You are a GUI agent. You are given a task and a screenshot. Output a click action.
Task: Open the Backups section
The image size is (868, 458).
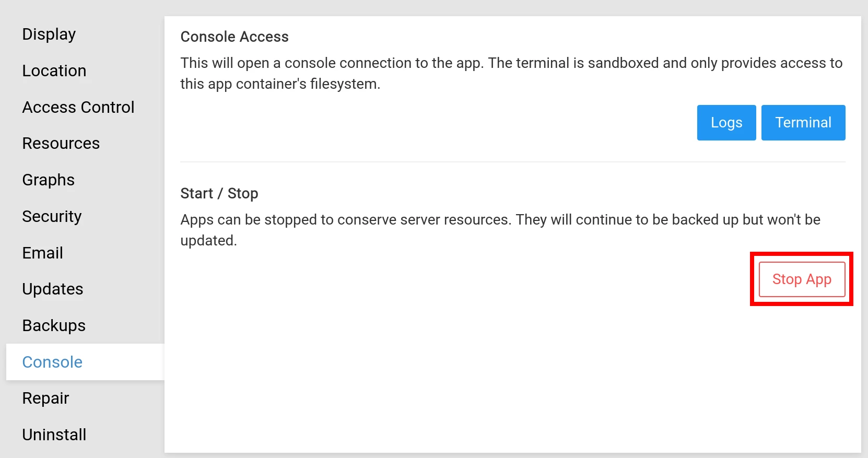54,326
